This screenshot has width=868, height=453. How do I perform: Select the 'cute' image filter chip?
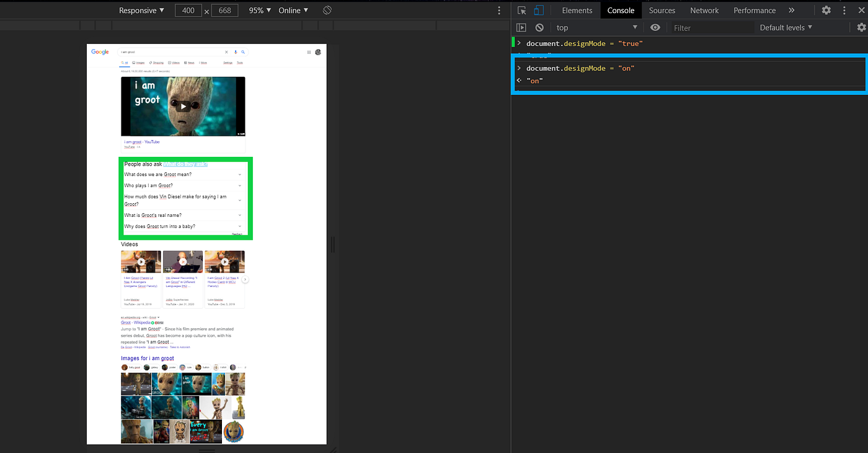pyautogui.click(x=187, y=367)
